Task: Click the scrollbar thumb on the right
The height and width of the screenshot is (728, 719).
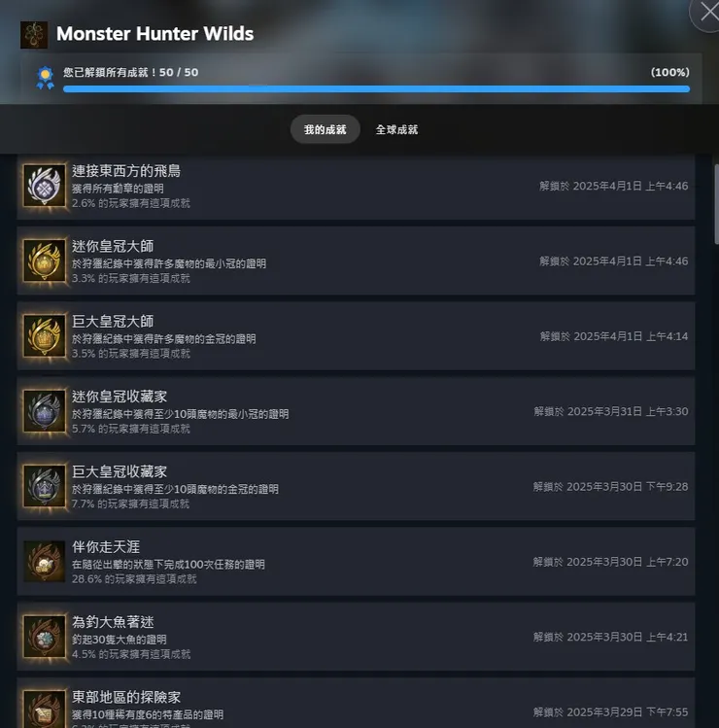Action: [716, 204]
